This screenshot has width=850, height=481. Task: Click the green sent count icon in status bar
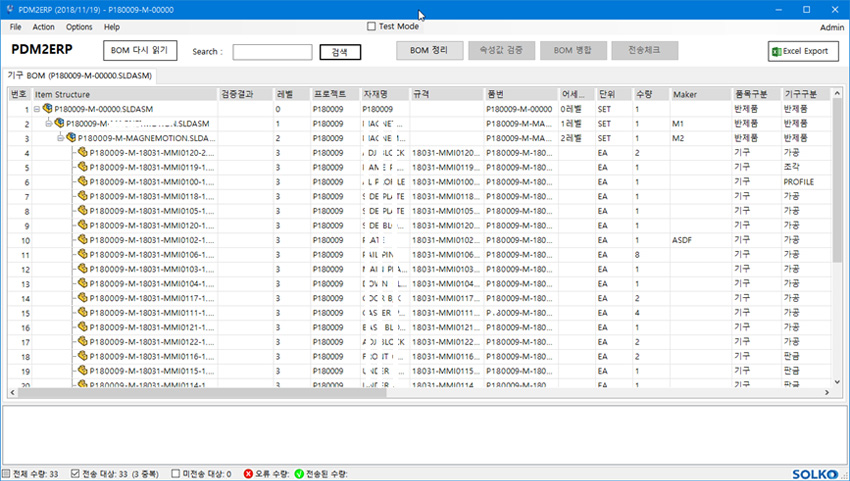coord(299,474)
